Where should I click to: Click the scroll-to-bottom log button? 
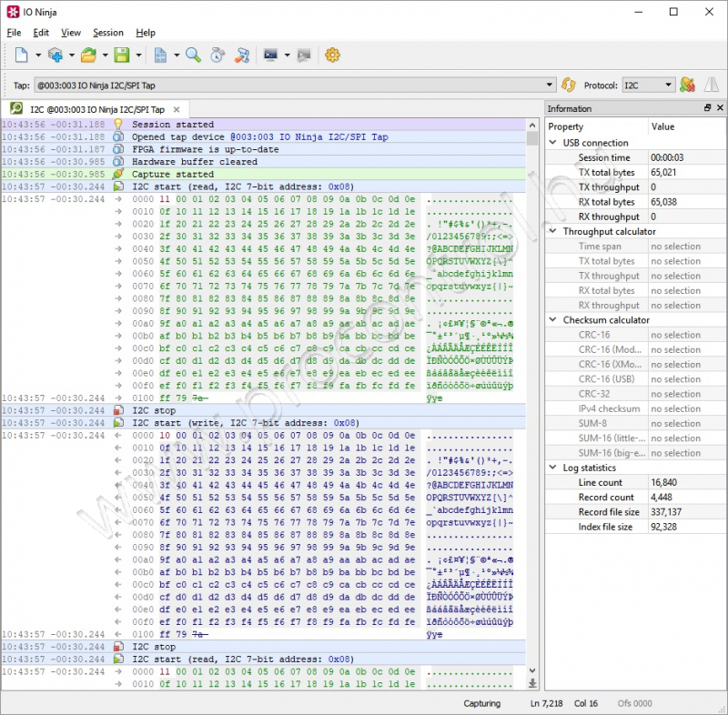point(532,683)
